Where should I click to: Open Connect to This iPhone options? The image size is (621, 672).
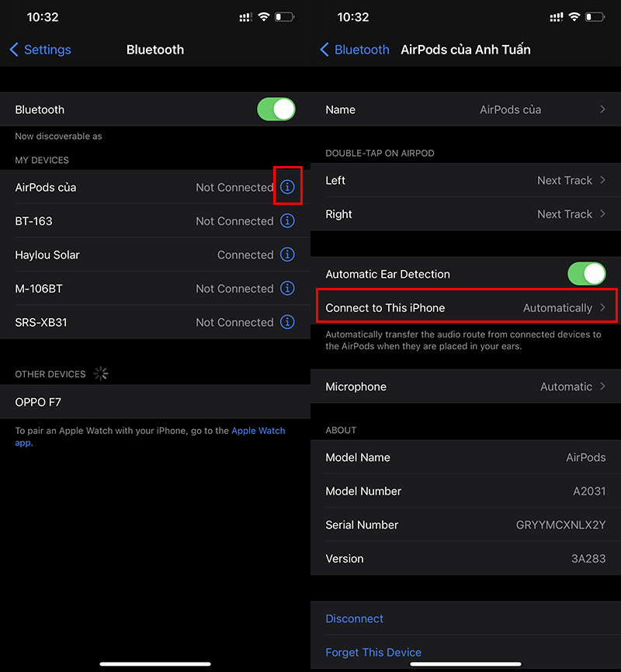point(466,308)
